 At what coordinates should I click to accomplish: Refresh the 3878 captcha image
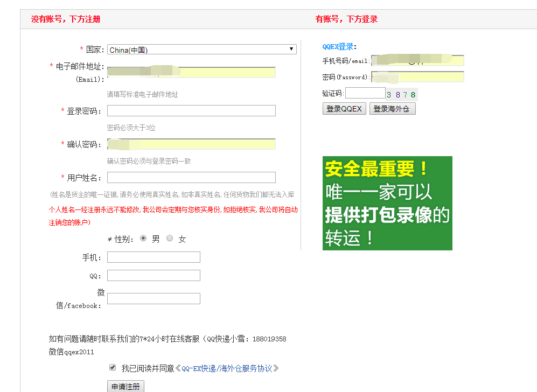(x=402, y=94)
